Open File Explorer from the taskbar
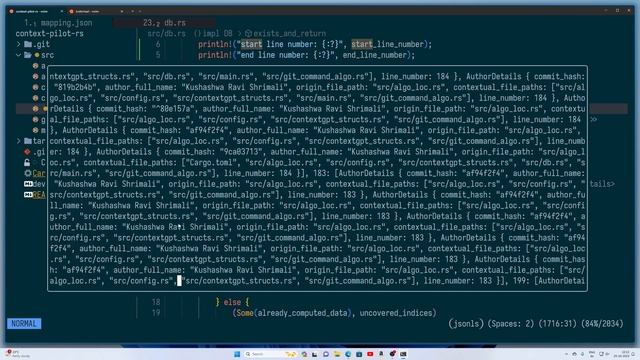 click(x=337, y=354)
